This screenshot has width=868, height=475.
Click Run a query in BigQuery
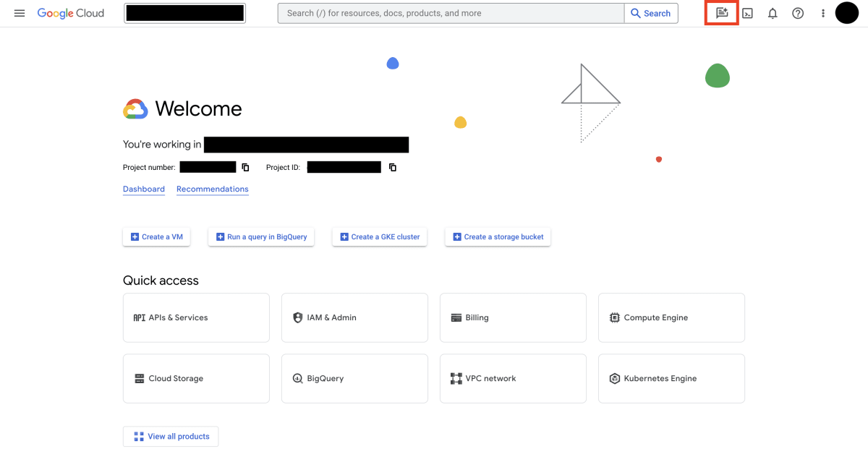(261, 236)
